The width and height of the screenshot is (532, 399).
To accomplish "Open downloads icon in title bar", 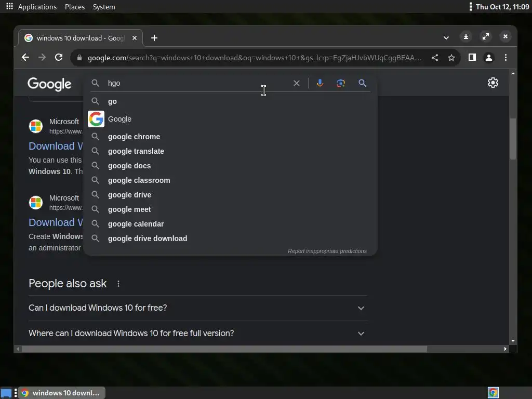I will [x=466, y=36].
